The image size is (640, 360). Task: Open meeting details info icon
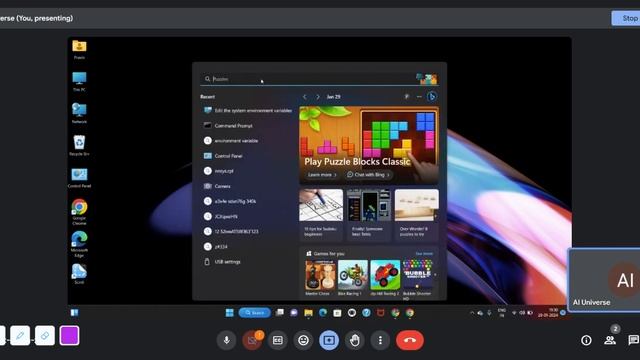(x=586, y=340)
